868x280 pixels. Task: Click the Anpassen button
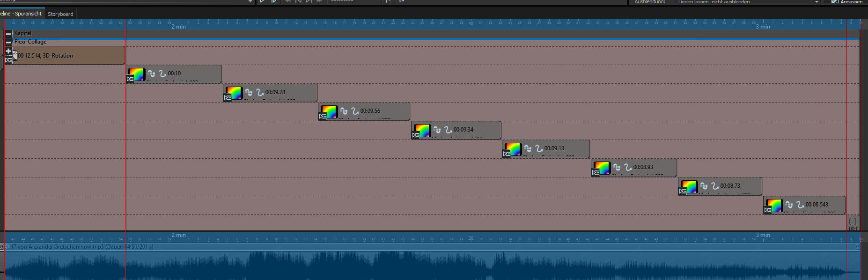(847, 2)
